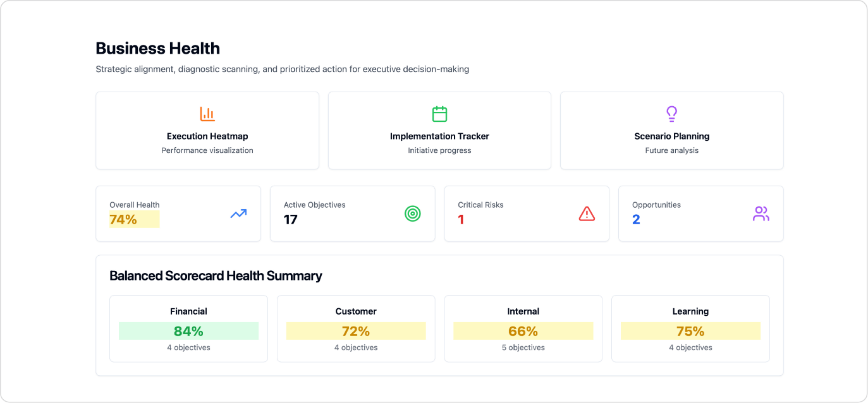Click the Learning 75% health bar

pos(690,331)
